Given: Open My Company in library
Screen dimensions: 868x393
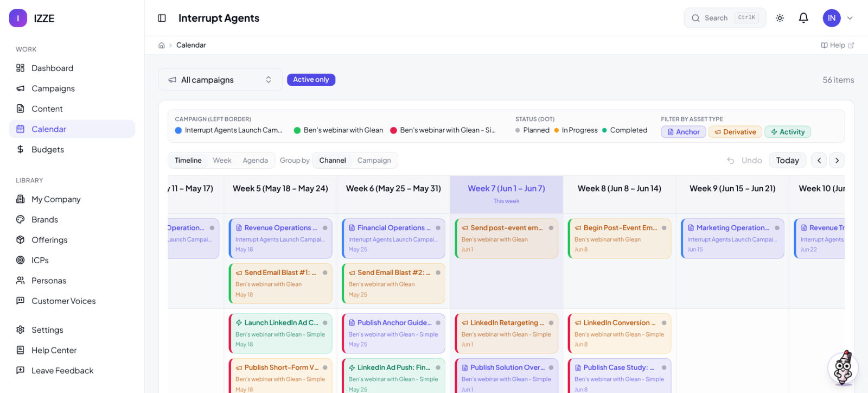Looking at the screenshot, I should coord(72,199).
